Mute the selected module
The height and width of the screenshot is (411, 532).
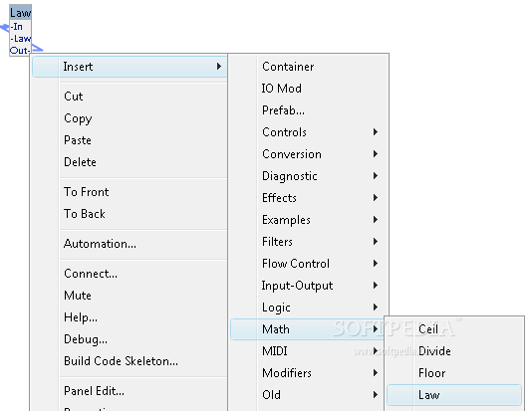(x=130, y=296)
